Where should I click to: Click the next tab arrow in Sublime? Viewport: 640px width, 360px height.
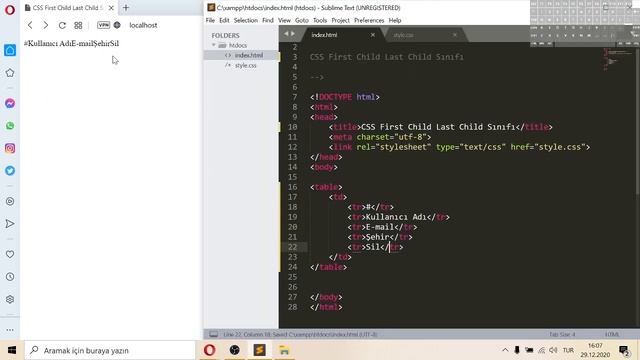point(293,34)
